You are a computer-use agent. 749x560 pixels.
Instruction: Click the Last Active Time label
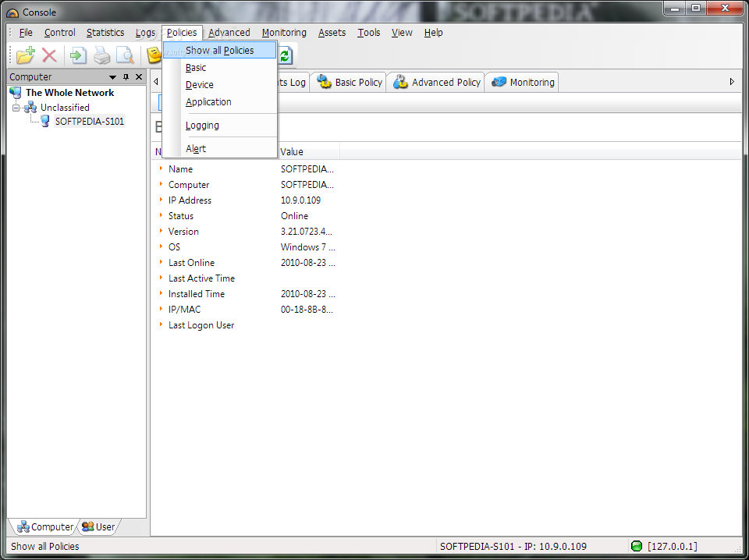pos(201,278)
